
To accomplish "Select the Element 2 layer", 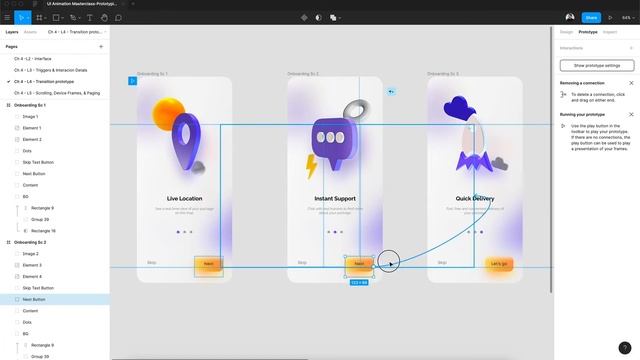I will pos(32,140).
